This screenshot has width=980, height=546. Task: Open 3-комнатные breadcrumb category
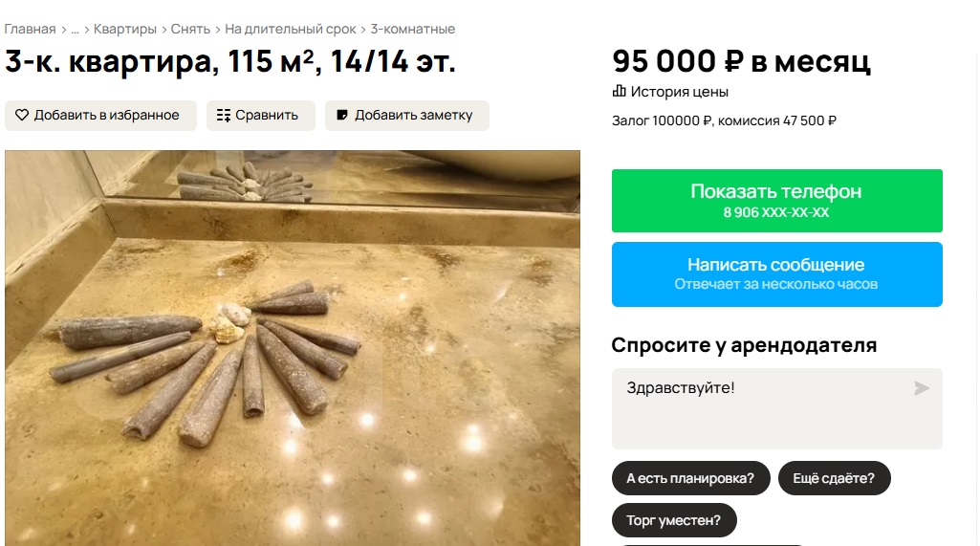coord(412,29)
